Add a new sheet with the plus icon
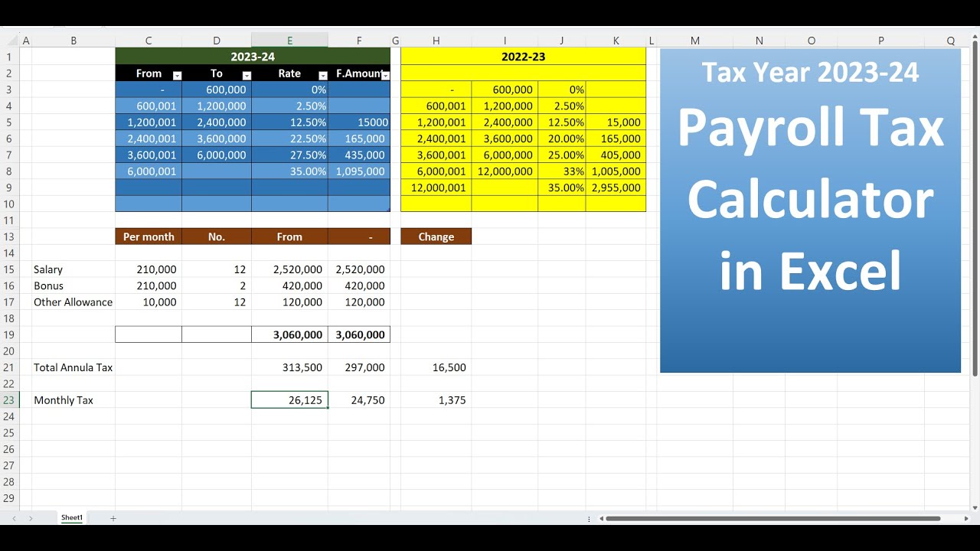 pos(113,518)
